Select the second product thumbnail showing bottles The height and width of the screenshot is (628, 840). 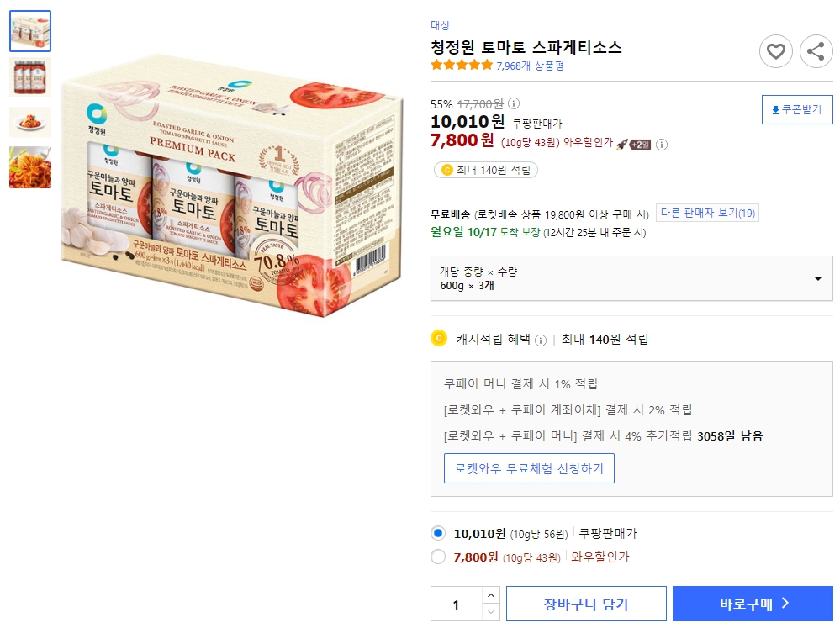29,77
